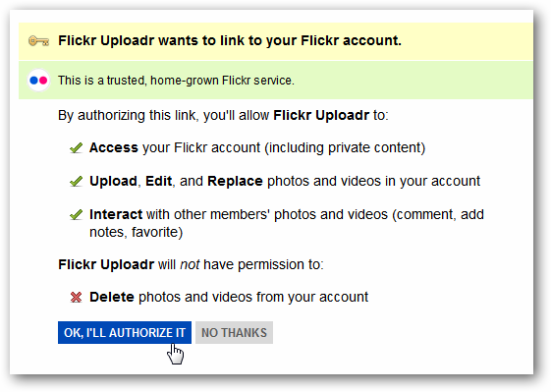Click the Flickr Uploadr wants to link heading
Screen dimensions: 551x392
click(230, 41)
